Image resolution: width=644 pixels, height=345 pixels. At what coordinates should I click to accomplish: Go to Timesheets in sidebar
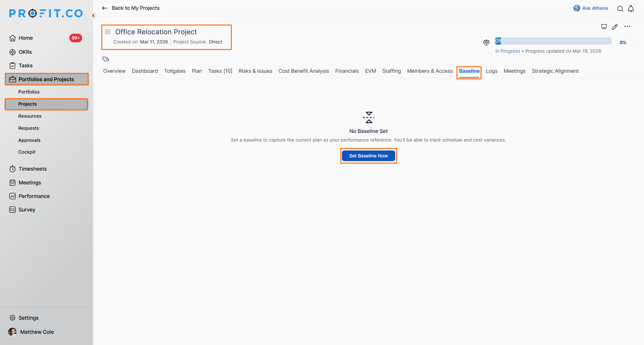tap(32, 169)
